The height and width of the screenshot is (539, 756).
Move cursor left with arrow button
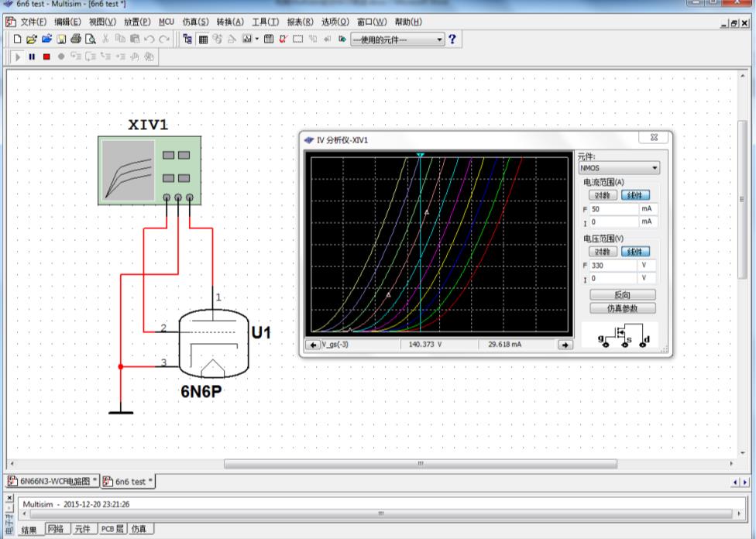click(313, 345)
